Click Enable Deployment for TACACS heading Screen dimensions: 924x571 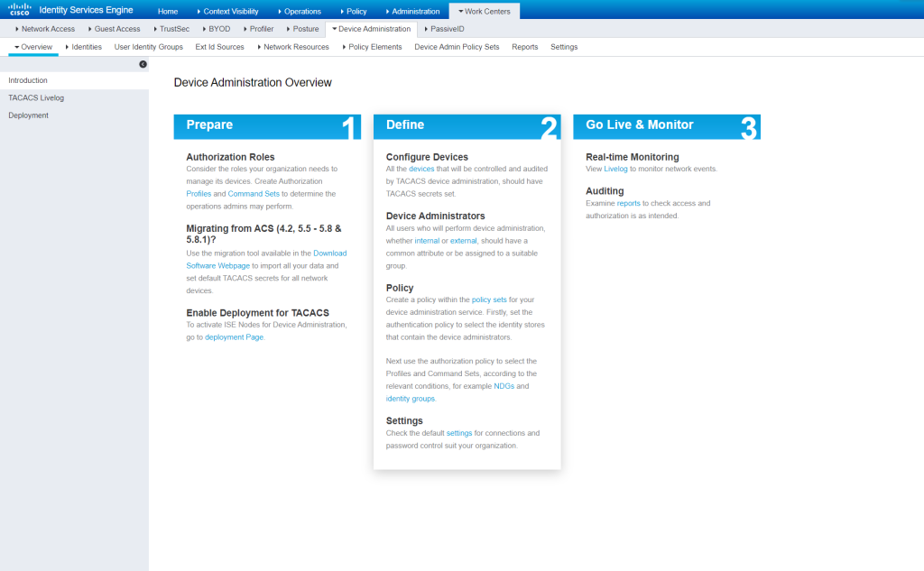(257, 313)
